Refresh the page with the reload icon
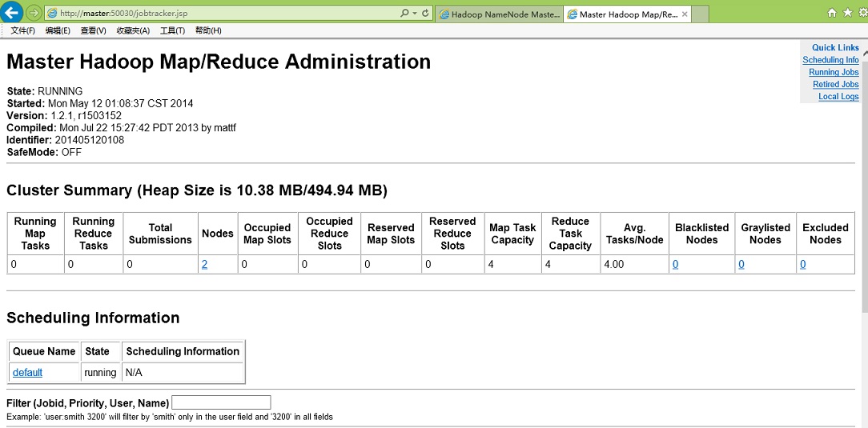Screen dimensions: 868x428 point(425,14)
